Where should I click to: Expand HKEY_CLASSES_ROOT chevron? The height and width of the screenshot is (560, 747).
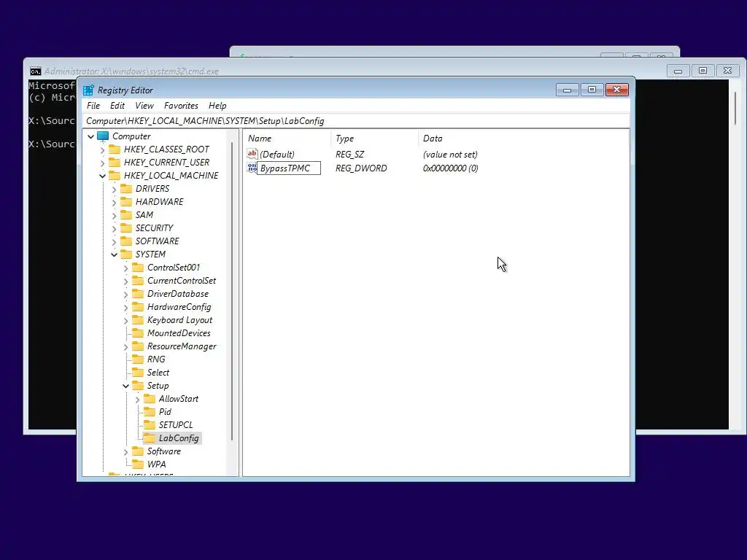(x=102, y=150)
